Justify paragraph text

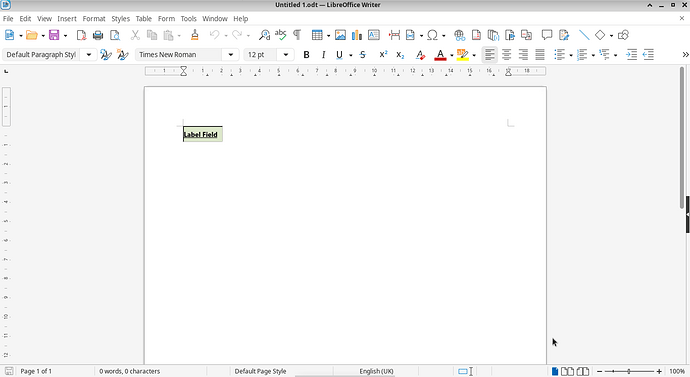coord(540,55)
